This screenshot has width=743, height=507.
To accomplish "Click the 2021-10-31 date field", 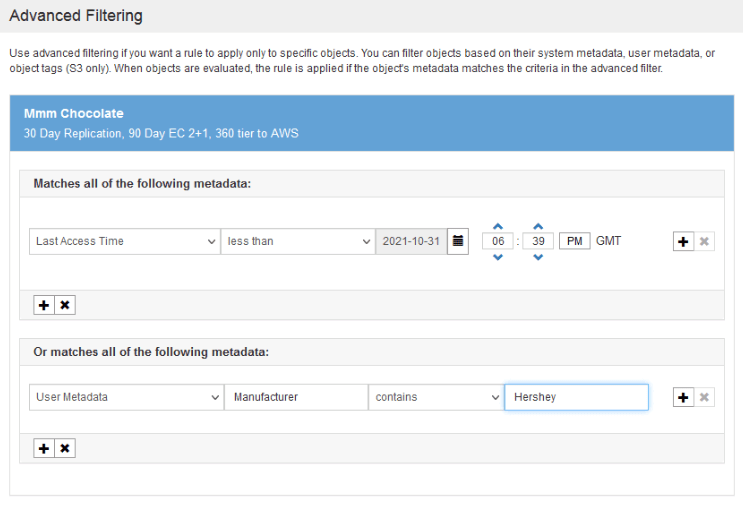I will [411, 242].
